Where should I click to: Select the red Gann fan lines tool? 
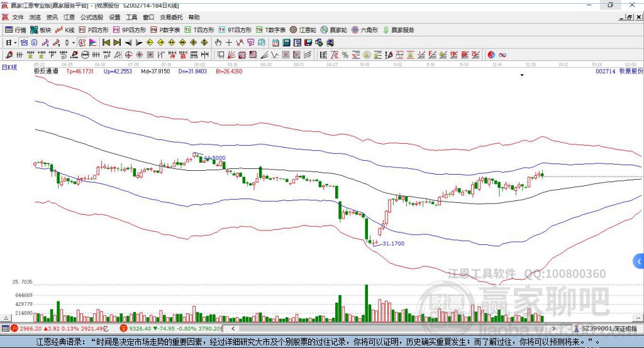coord(231,55)
